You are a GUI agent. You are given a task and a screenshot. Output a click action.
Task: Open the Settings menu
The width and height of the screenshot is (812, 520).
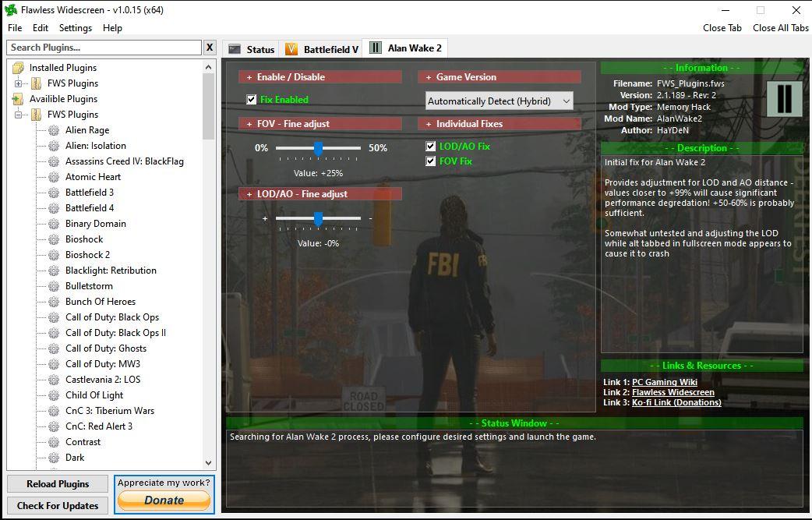[76, 28]
